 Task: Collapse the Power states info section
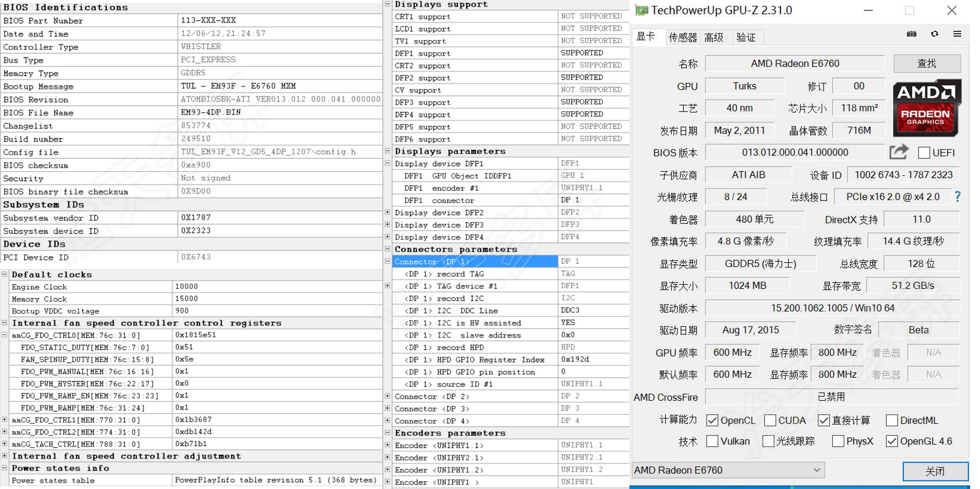(5, 468)
